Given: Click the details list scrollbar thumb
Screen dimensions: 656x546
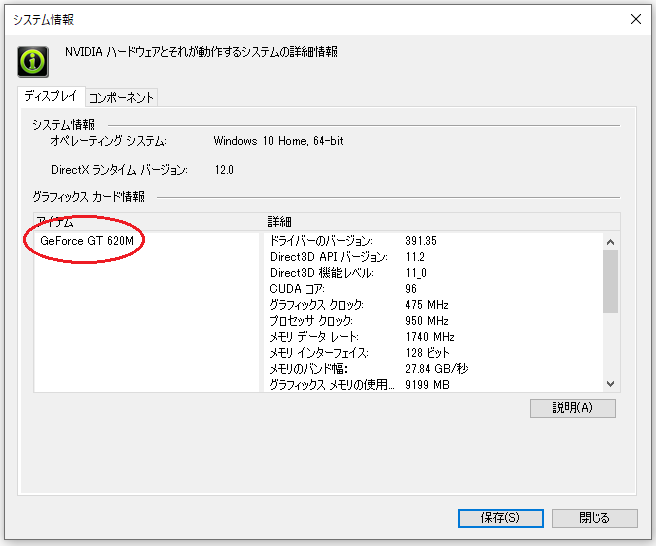Looking at the screenshot, I should (610, 281).
